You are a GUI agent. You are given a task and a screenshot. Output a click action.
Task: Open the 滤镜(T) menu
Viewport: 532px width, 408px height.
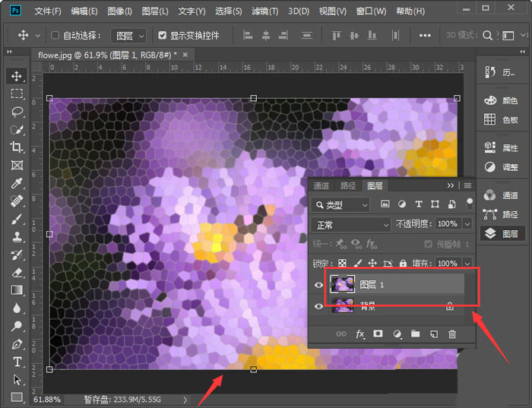click(x=264, y=11)
